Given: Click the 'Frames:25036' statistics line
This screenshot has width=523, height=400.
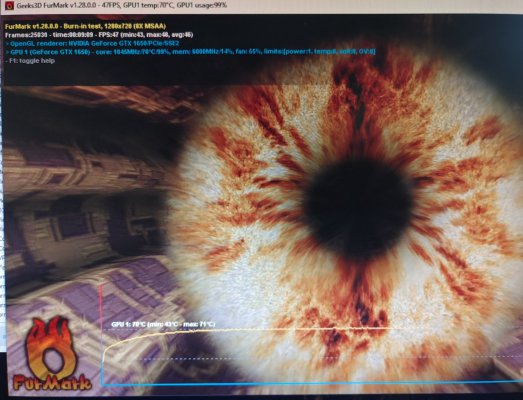Looking at the screenshot, I should [x=99, y=35].
